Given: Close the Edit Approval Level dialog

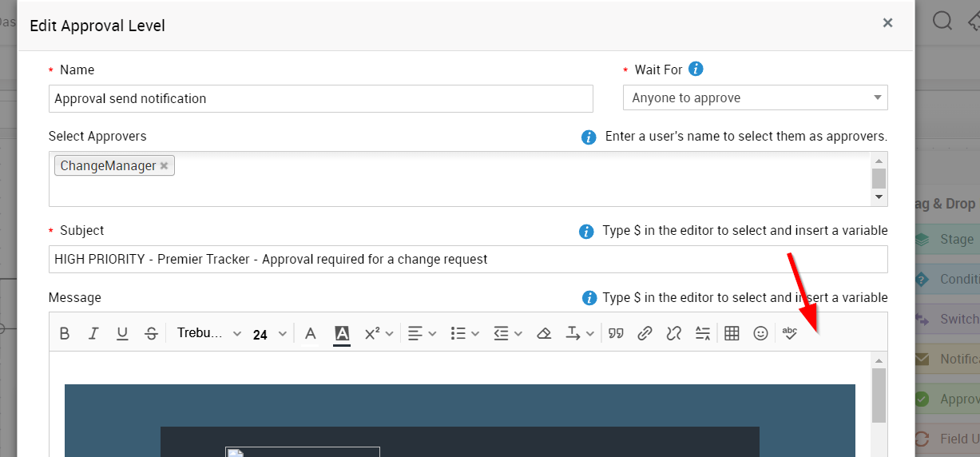Looking at the screenshot, I should pos(887,23).
